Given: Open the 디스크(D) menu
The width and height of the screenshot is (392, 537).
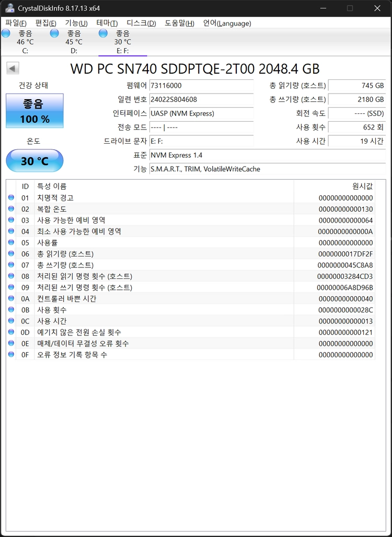Looking at the screenshot, I should [141, 24].
